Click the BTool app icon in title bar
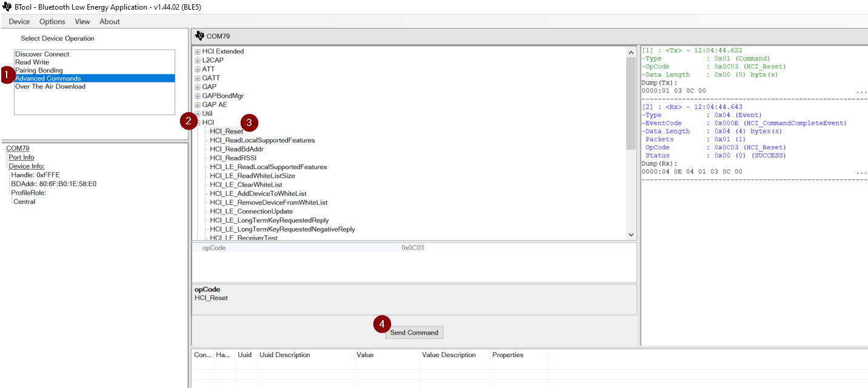 pyautogui.click(x=7, y=7)
